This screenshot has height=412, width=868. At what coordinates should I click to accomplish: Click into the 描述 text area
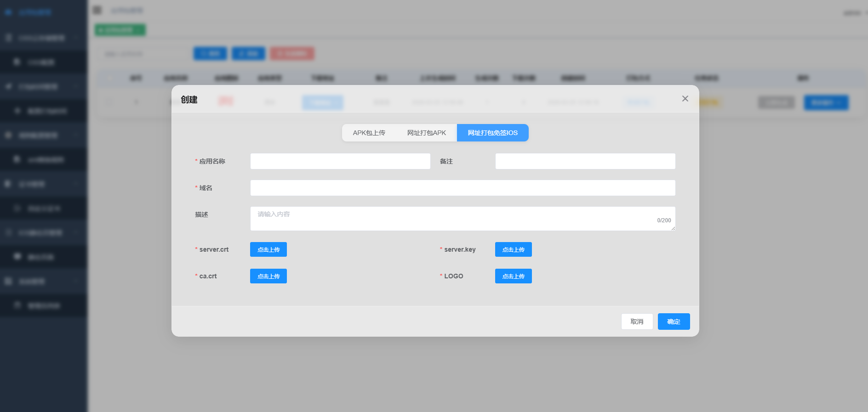[463, 219]
